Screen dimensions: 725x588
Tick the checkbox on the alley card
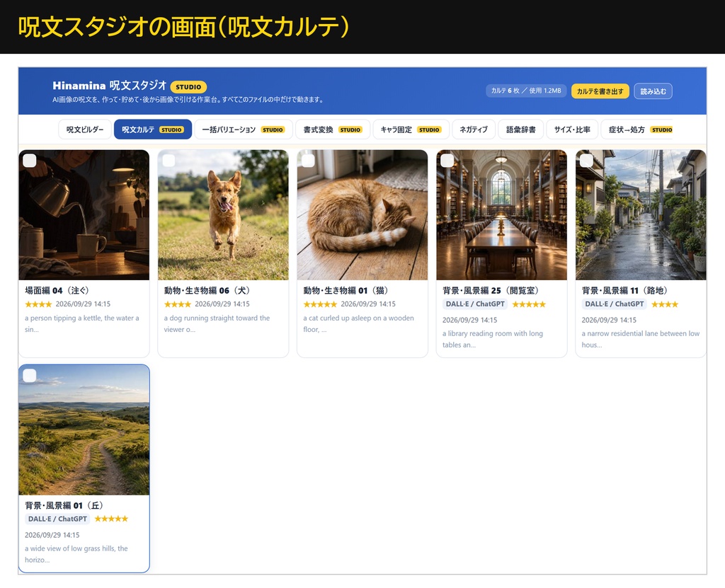586,161
